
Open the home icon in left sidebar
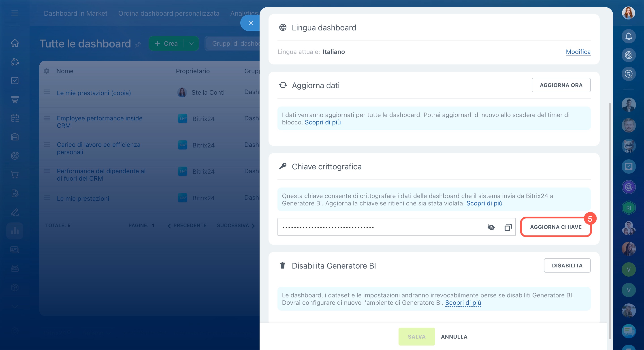15,43
